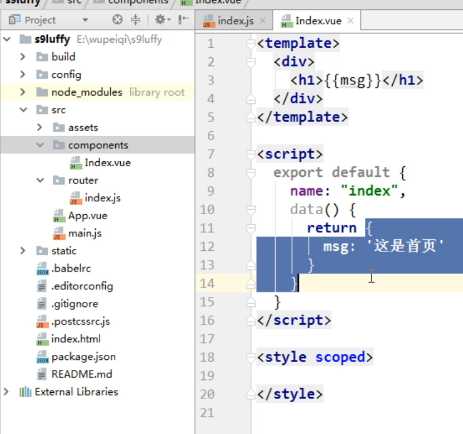Collapse the s9luffy project root
This screenshot has width=463, height=434.
tap(7, 39)
